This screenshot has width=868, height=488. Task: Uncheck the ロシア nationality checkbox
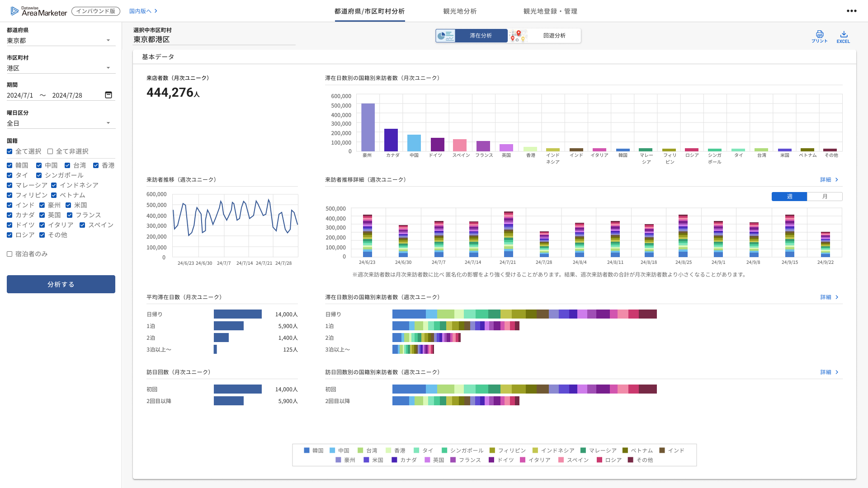(x=9, y=235)
